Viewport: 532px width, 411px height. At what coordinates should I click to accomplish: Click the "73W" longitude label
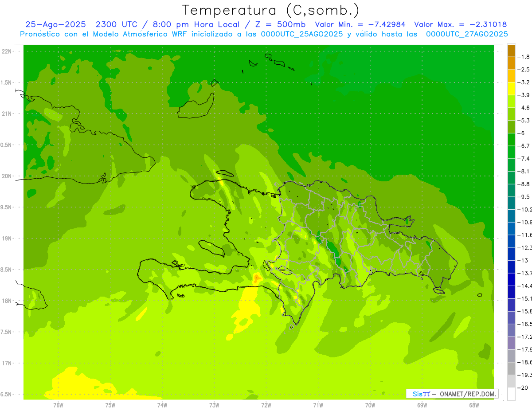pyautogui.click(x=214, y=405)
